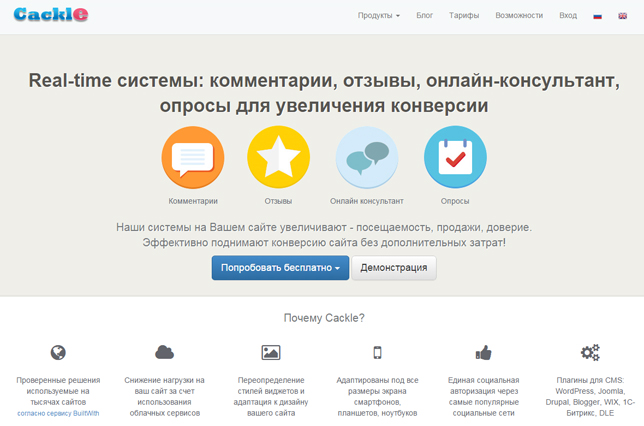Open the согласно сервису BuiltWith link
644x426 pixels.
tap(58, 413)
